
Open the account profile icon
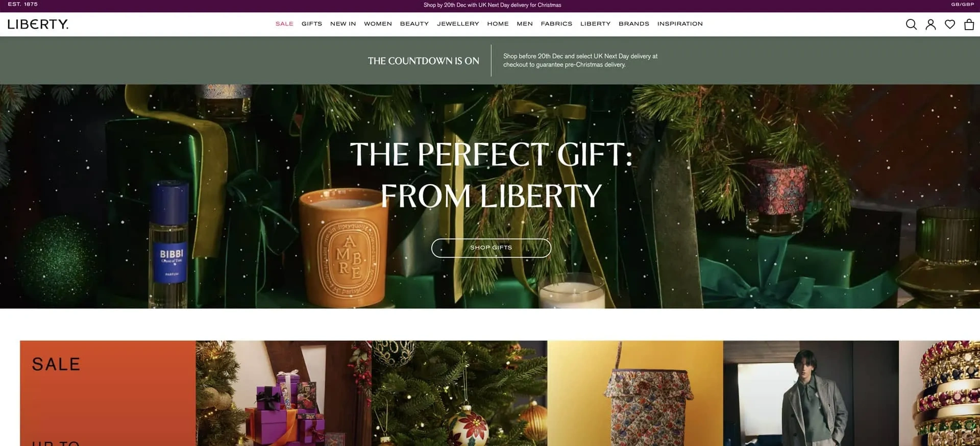click(930, 24)
